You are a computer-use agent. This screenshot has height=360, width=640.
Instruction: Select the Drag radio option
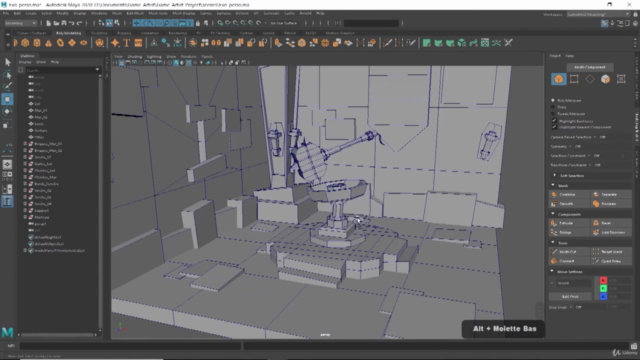pos(553,107)
